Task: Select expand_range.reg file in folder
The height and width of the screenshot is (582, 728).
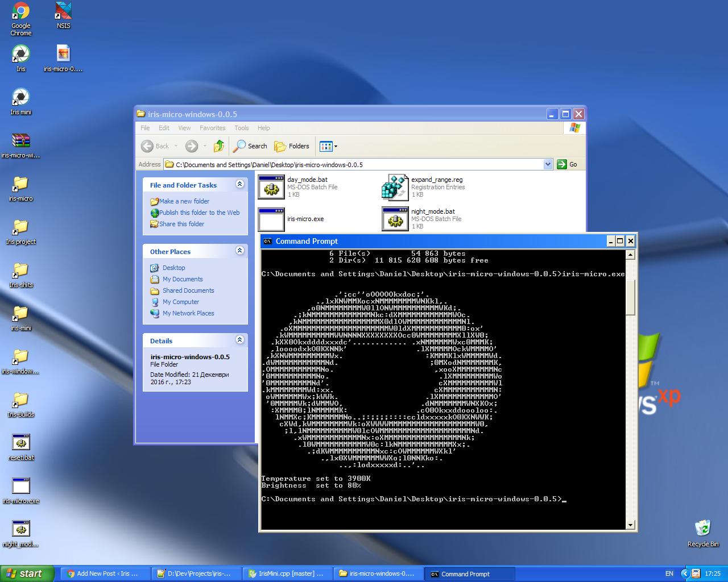Action: click(x=424, y=186)
